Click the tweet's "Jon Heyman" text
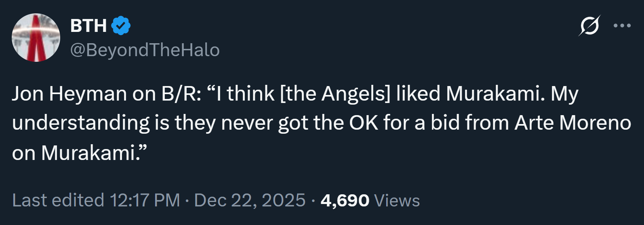 (69, 94)
